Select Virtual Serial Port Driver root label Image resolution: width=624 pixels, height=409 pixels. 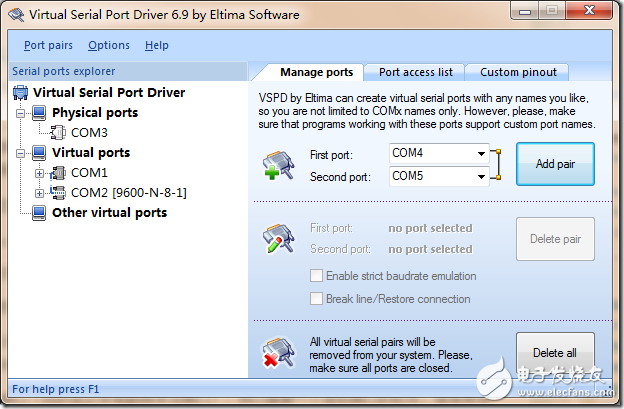click(109, 92)
